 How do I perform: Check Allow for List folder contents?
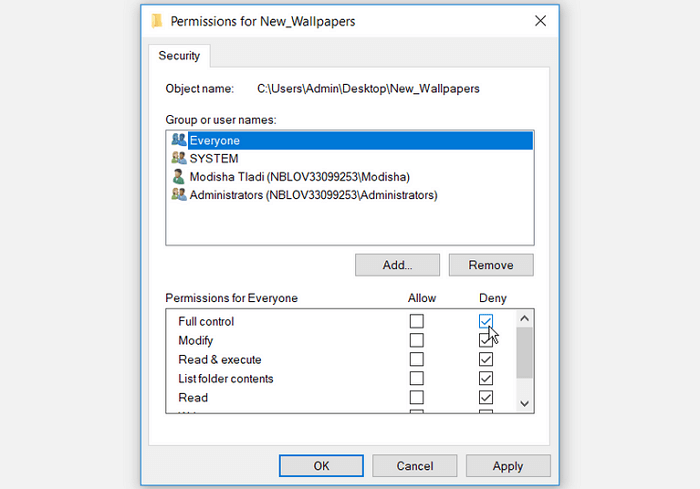417,378
